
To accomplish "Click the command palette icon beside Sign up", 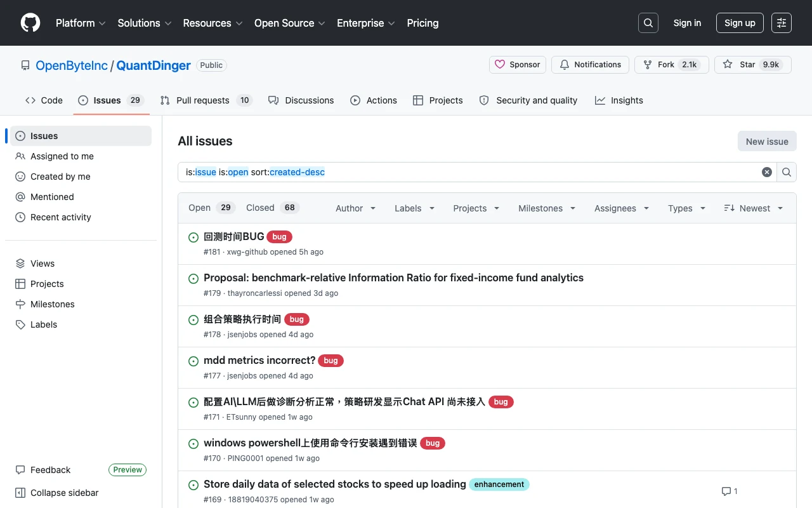I will coord(782,23).
